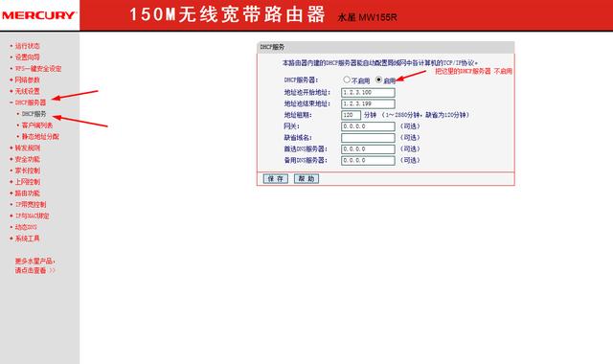Click the 保存 button
613x364 pixels.
(276, 179)
